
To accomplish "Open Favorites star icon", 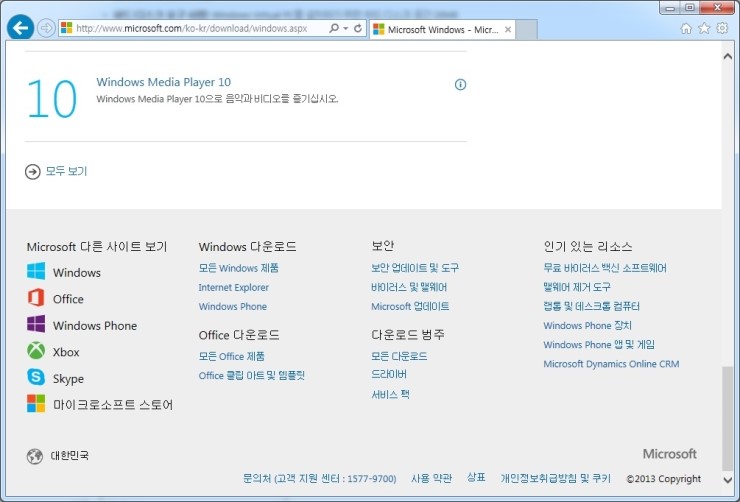I will click(x=704, y=28).
